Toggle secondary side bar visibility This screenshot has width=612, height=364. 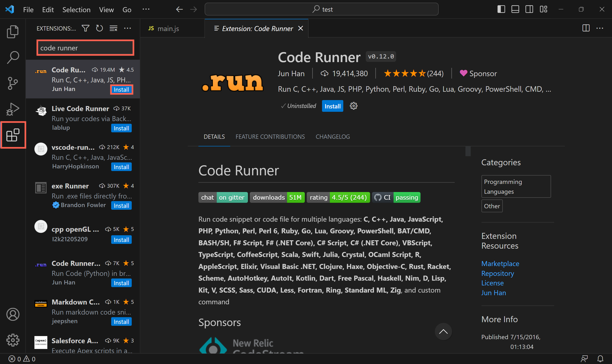529,9
